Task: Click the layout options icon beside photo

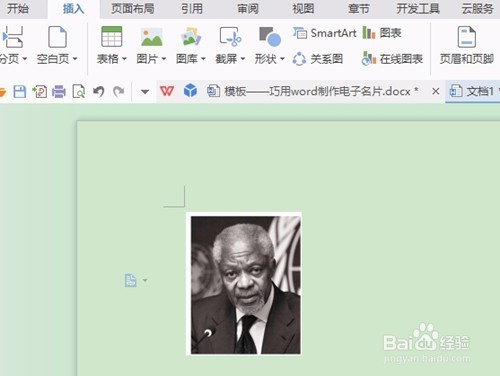Action: click(x=131, y=280)
